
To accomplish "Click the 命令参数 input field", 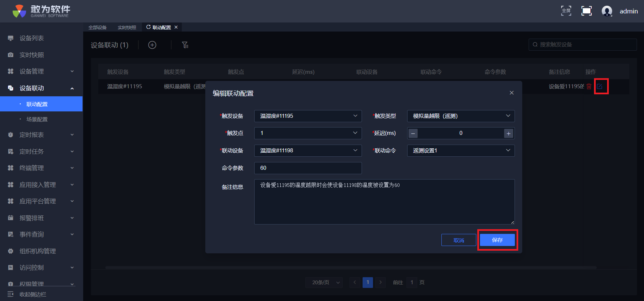I will [308, 168].
